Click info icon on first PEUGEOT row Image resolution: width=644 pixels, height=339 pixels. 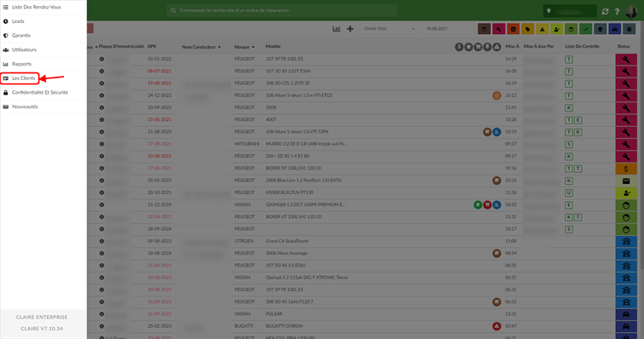(x=102, y=59)
